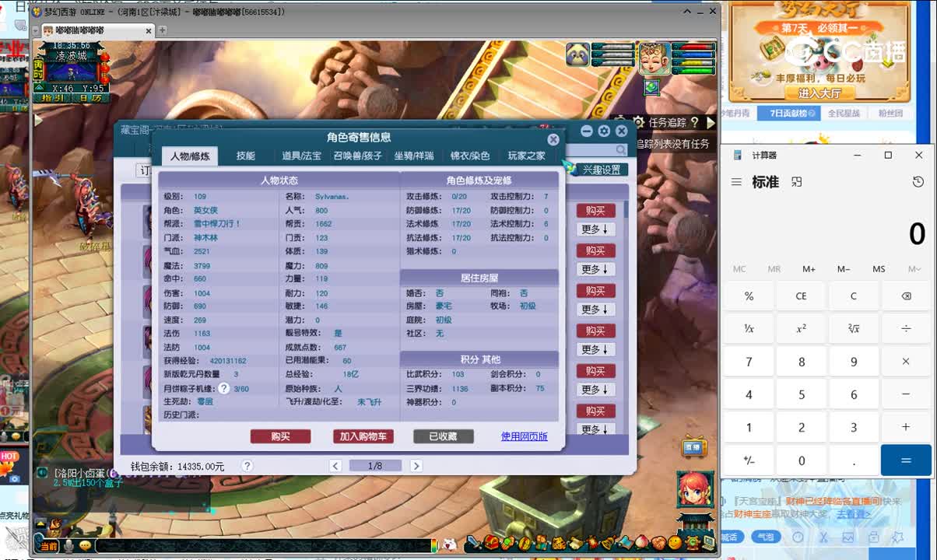Click the calculator equals key

click(x=906, y=460)
